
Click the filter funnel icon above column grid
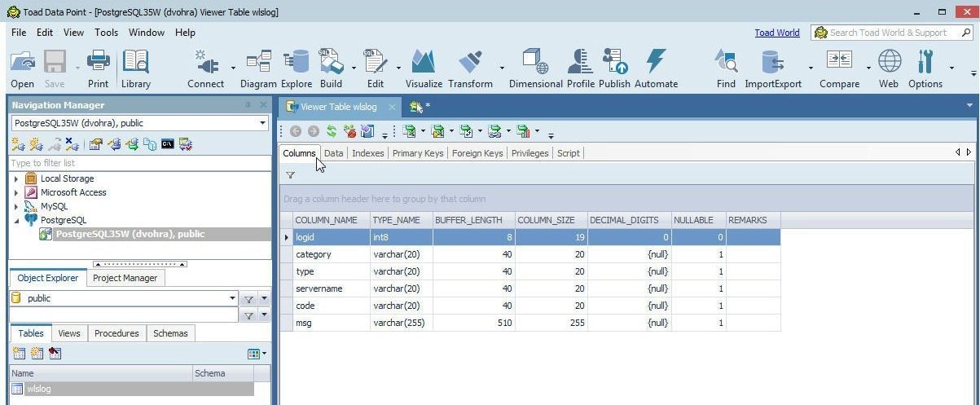(290, 174)
